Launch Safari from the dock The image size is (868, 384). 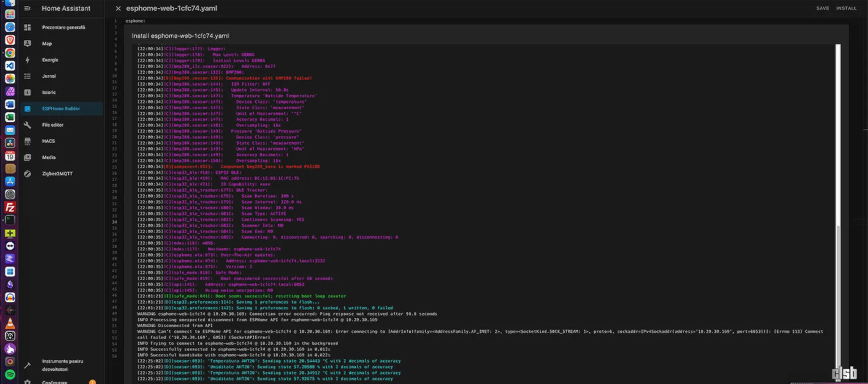point(10,27)
